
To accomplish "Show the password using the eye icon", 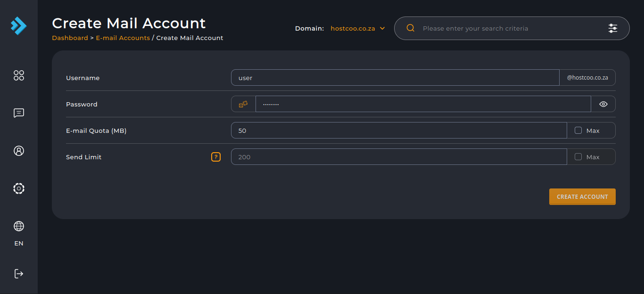I will (603, 104).
